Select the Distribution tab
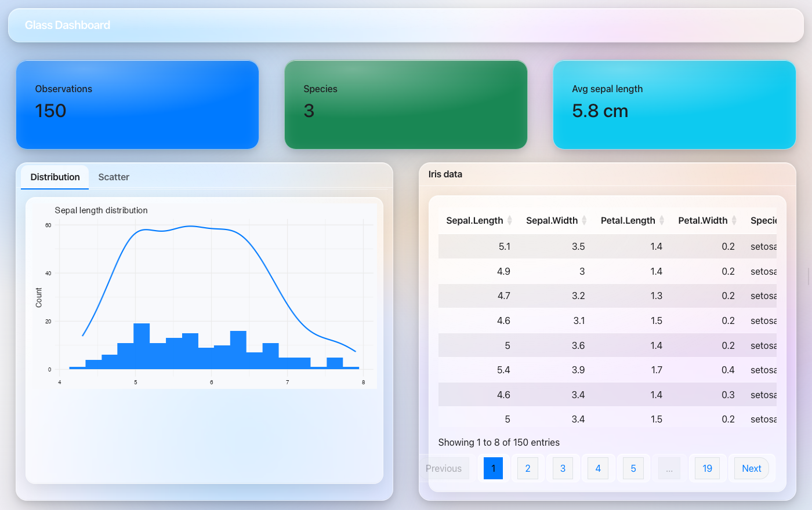 coord(55,177)
